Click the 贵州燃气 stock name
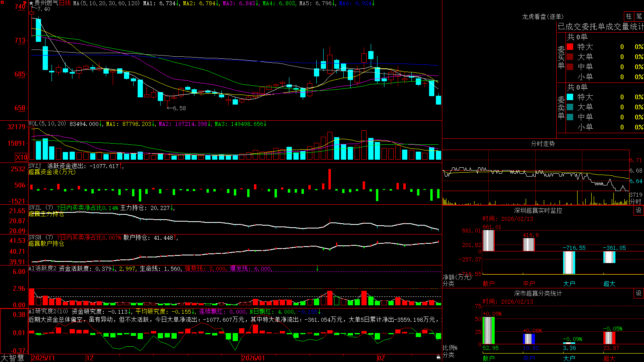 pyautogui.click(x=46, y=3)
